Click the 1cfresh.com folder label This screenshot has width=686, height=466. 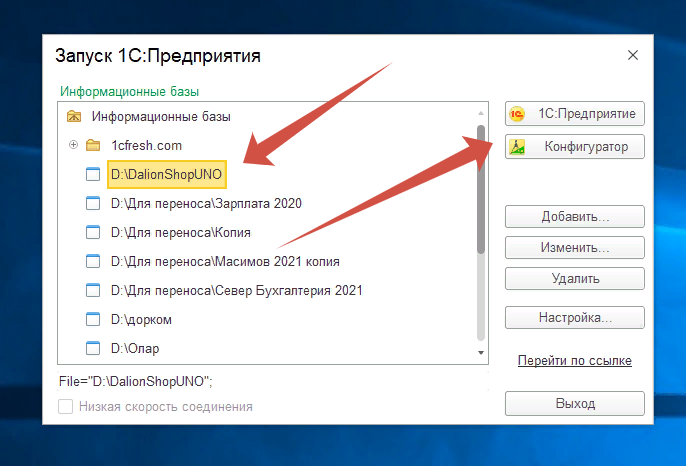pyautogui.click(x=147, y=145)
